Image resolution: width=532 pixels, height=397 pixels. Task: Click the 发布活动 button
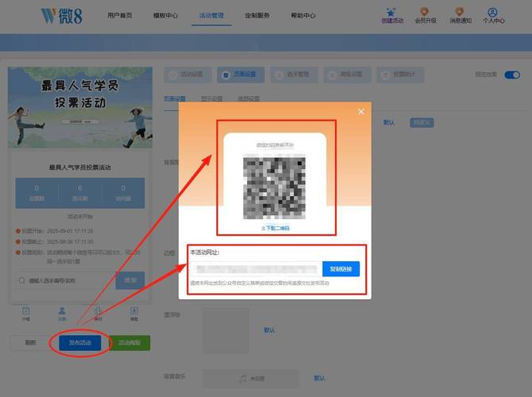click(79, 343)
